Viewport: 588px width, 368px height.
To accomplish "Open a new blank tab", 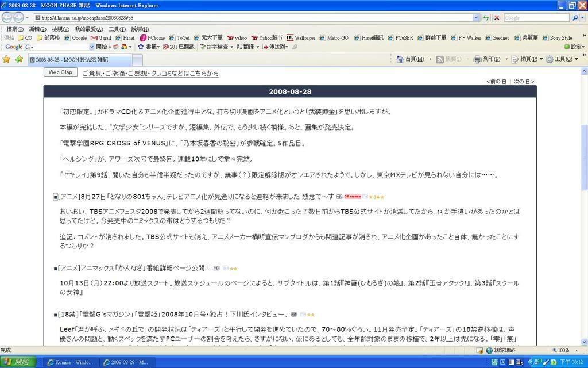I will (x=138, y=60).
